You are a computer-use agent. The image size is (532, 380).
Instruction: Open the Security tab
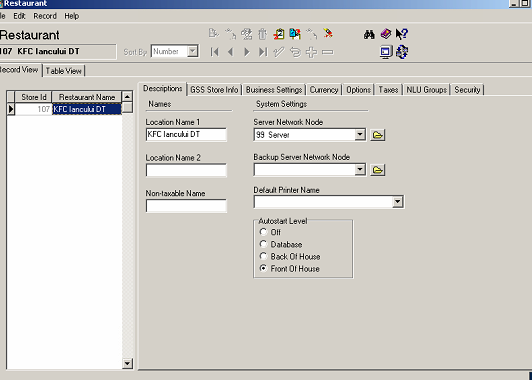click(x=467, y=90)
